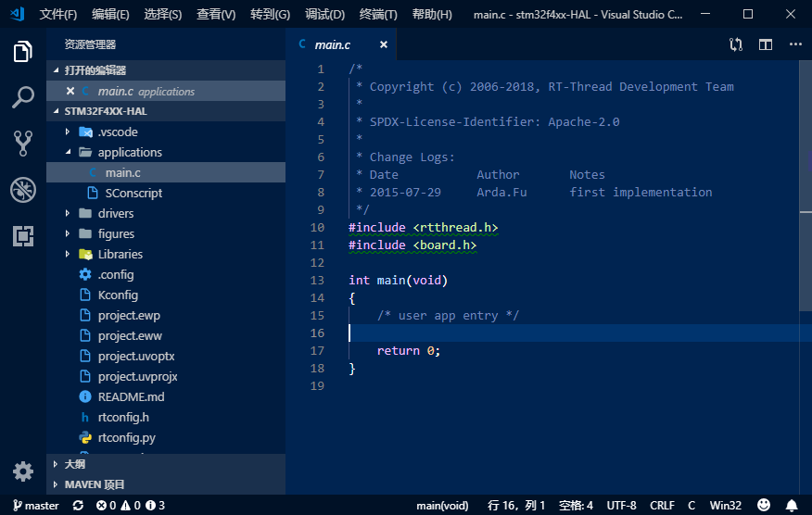Open rtconfig.h header file

(166, 417)
